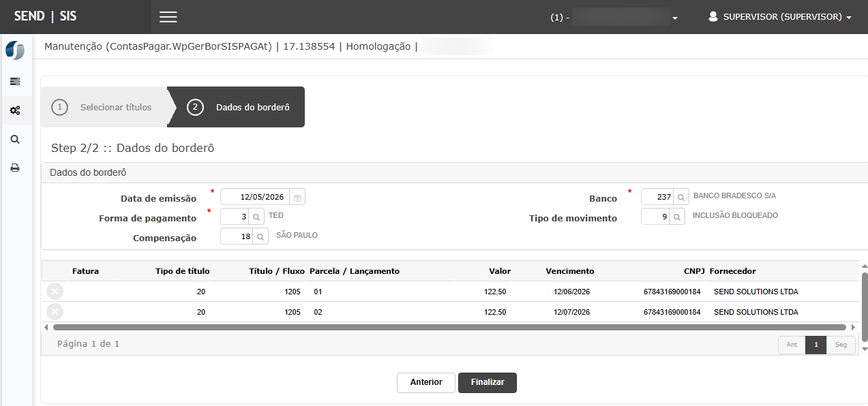Select step 2 Dados do borderô tab

(x=236, y=107)
